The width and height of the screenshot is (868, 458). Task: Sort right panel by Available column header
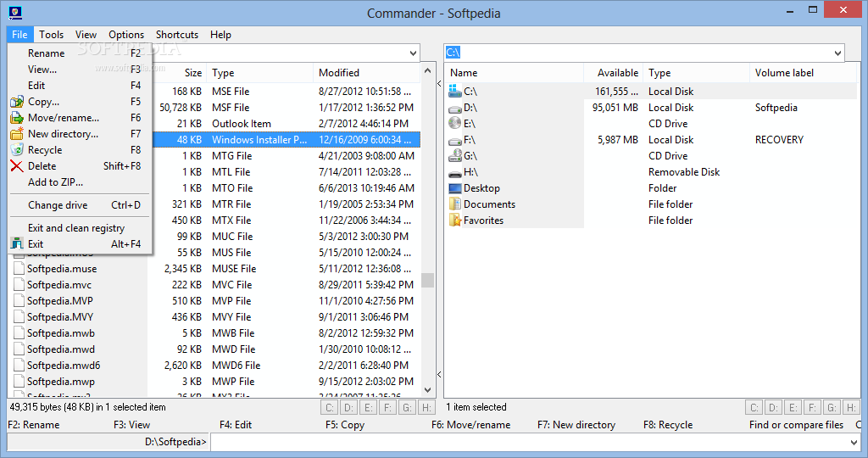[614, 73]
